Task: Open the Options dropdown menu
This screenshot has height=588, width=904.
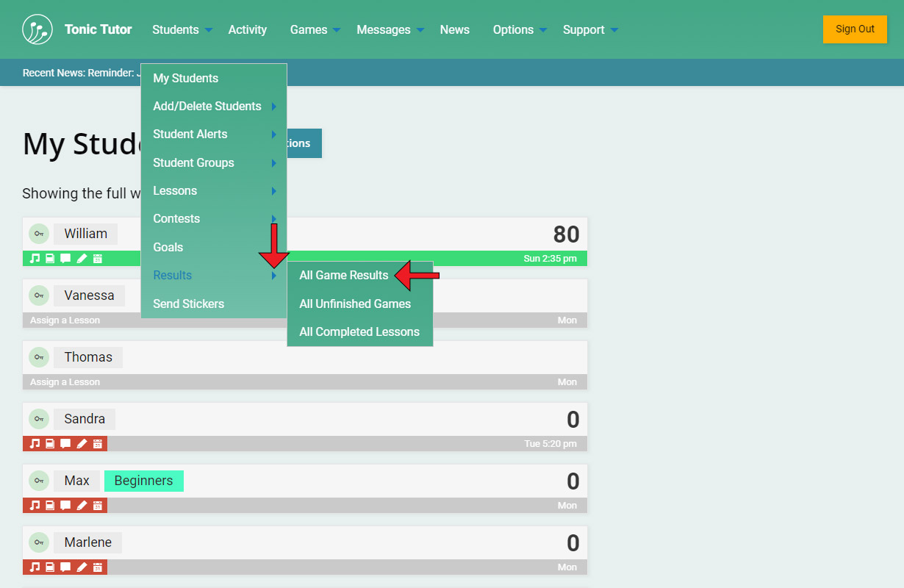Action: coord(519,30)
